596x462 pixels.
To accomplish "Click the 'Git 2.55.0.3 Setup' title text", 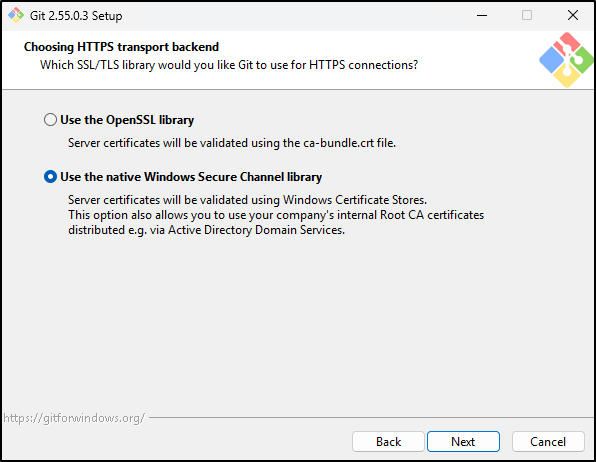I will pos(76,16).
